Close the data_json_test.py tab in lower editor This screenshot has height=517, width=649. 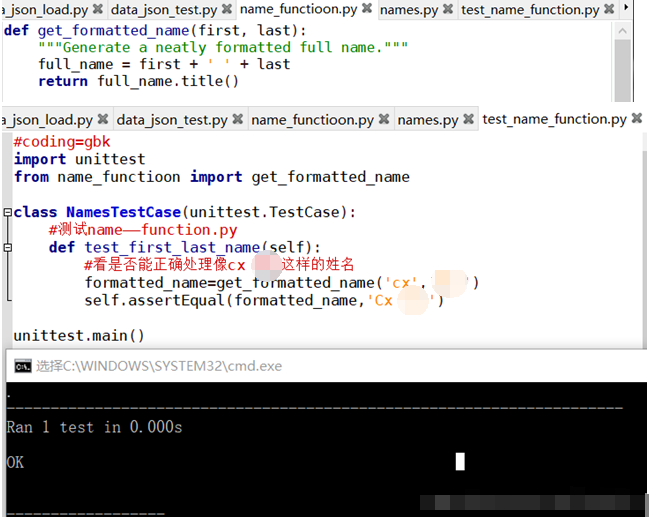(238, 119)
